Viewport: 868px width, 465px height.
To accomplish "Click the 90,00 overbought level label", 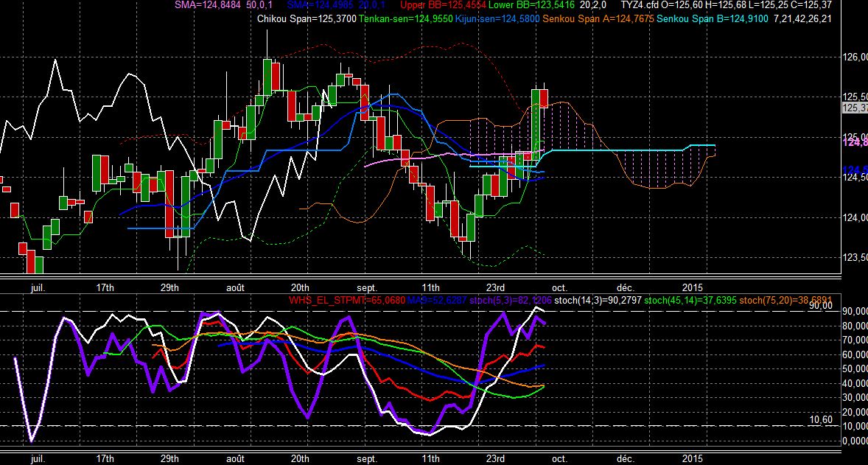I will click(821, 305).
